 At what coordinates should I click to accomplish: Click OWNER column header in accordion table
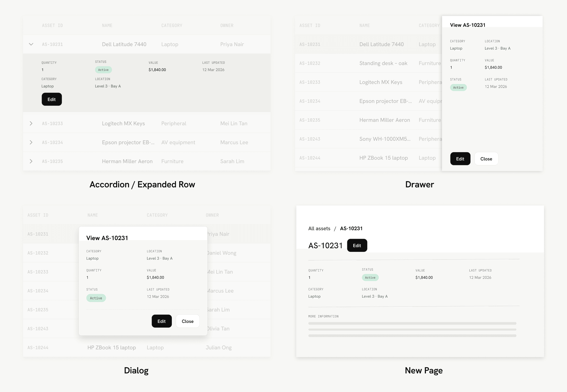coord(227,25)
